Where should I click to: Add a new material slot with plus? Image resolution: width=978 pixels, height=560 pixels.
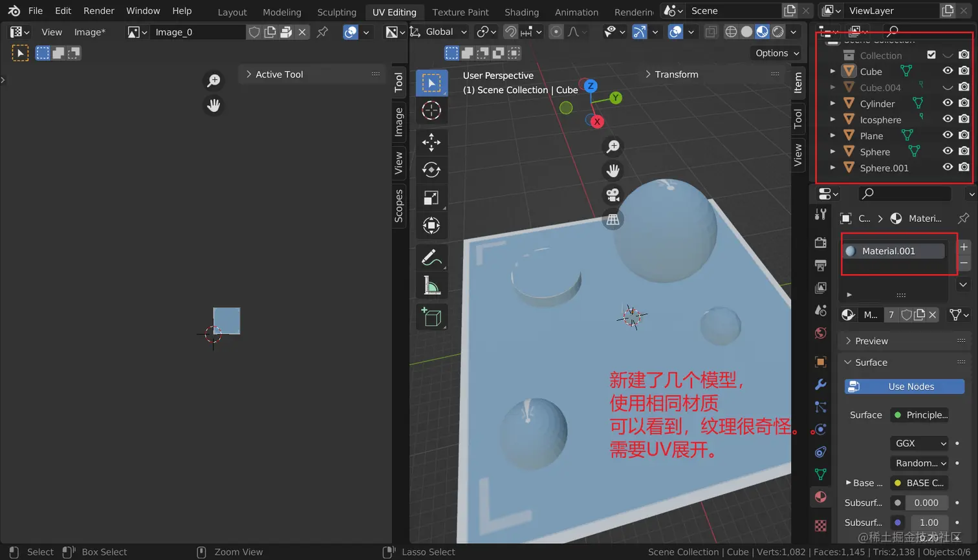click(x=964, y=247)
